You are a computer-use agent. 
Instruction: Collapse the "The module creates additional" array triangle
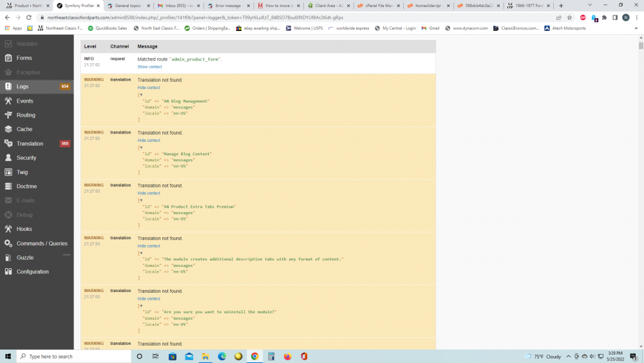[141, 253]
